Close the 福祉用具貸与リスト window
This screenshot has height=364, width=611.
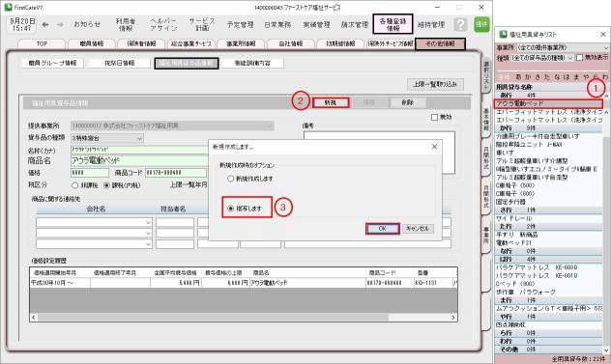pos(603,34)
